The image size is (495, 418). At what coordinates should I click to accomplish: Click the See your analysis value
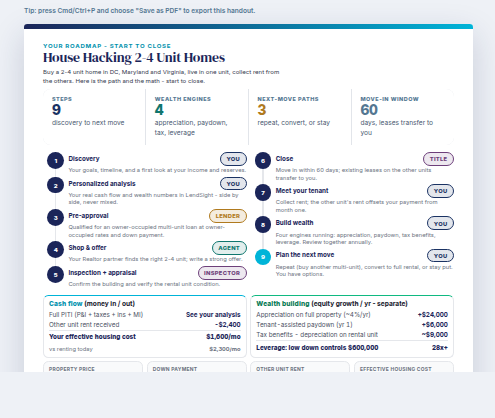tap(213, 315)
